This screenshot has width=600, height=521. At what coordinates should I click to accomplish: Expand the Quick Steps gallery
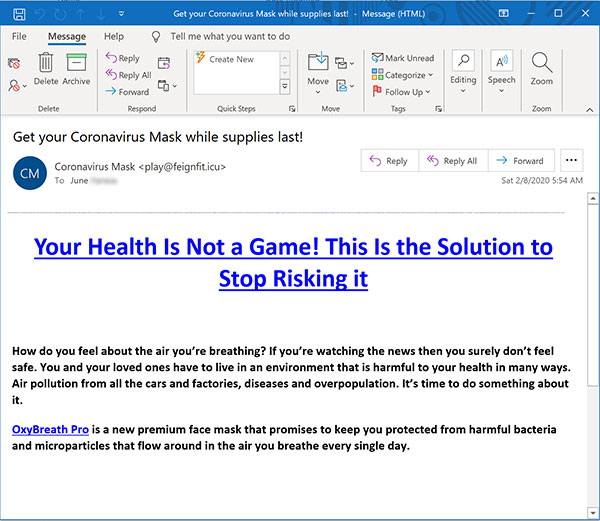point(285,86)
